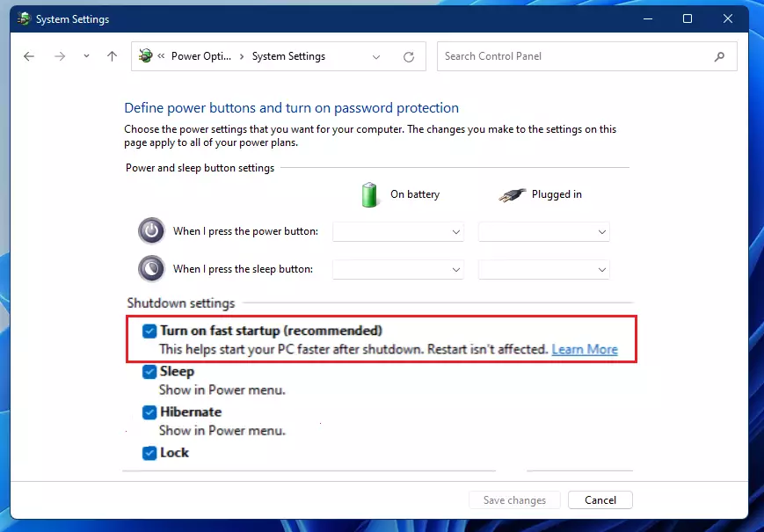Click 'Power and sleep button settings' heading
The image size is (764, 532).
tap(200, 168)
